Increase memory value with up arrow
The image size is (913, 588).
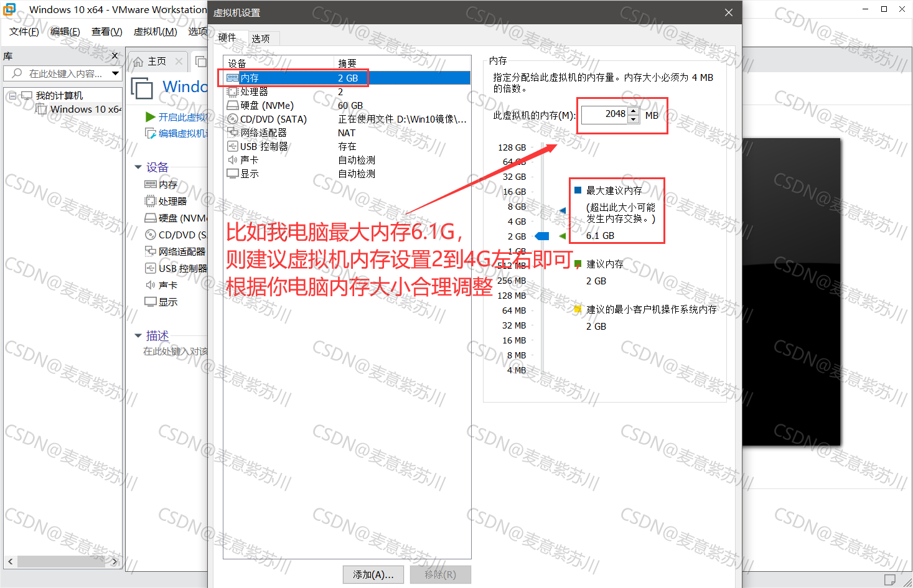click(634, 111)
